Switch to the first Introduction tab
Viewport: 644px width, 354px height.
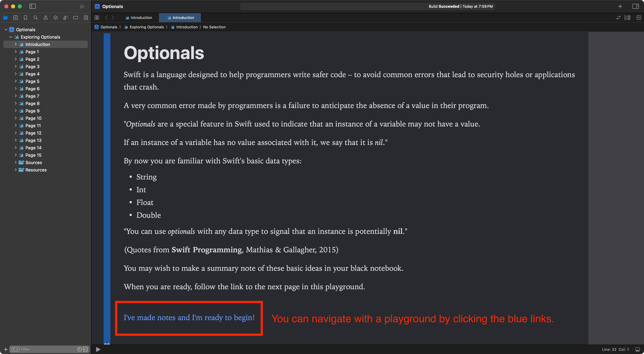click(139, 17)
